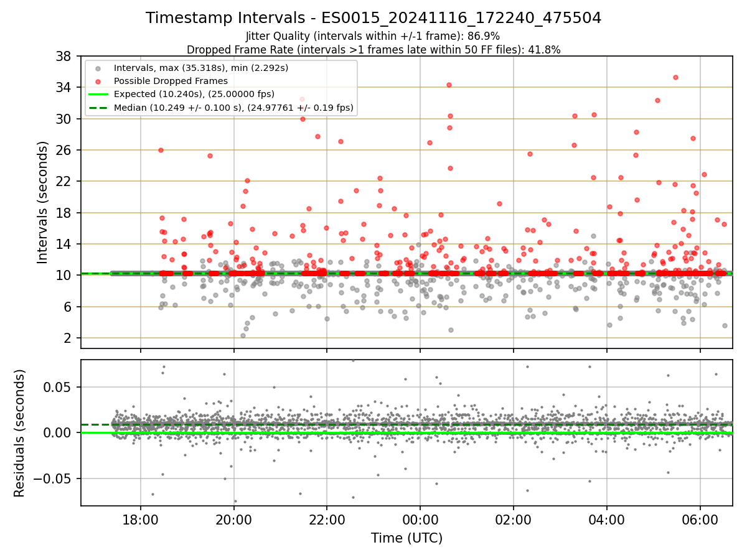Click the '04:00' time tick label

[607, 520]
